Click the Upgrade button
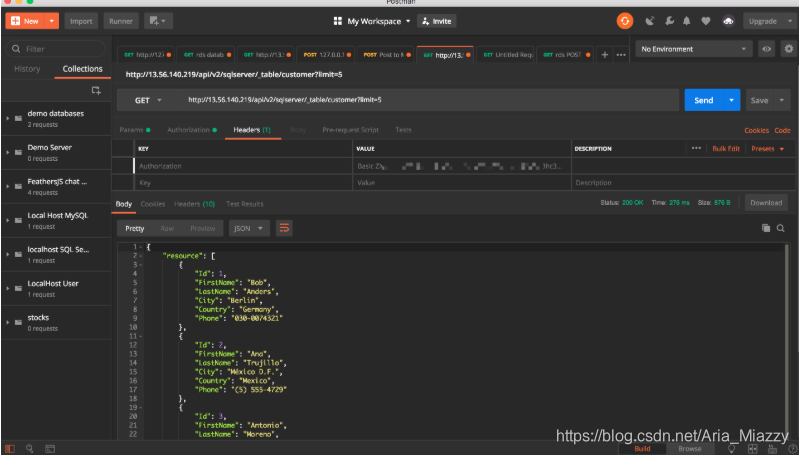The height and width of the screenshot is (455, 799). [763, 21]
